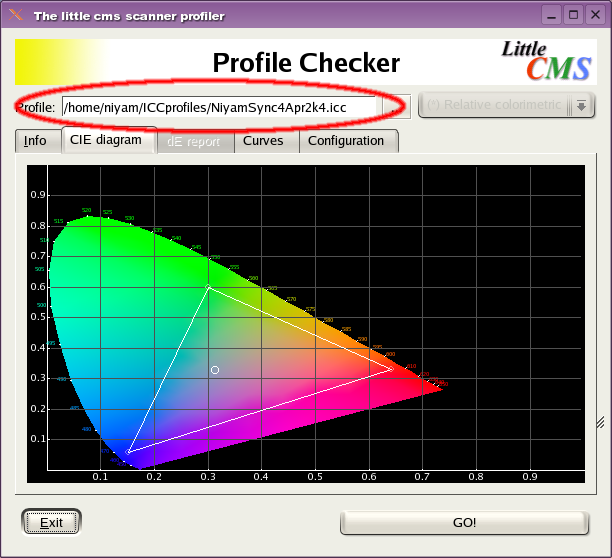
Task: Run the check with GO! button
Action: [x=464, y=522]
